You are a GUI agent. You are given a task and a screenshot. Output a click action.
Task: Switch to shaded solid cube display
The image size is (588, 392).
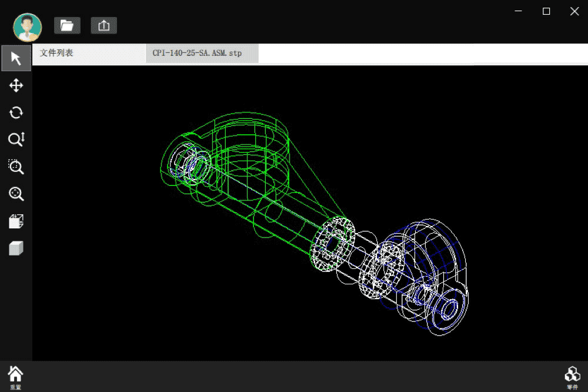point(16,248)
